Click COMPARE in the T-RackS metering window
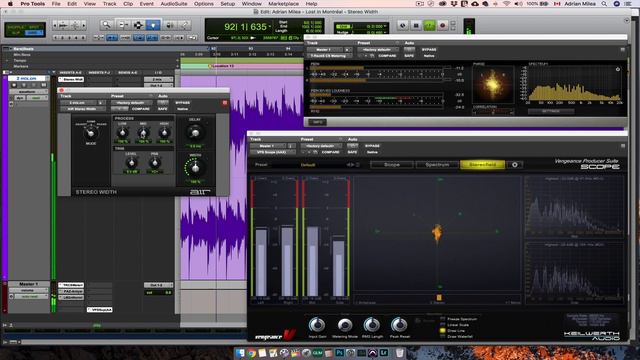This screenshot has height=360, width=640. (x=387, y=56)
